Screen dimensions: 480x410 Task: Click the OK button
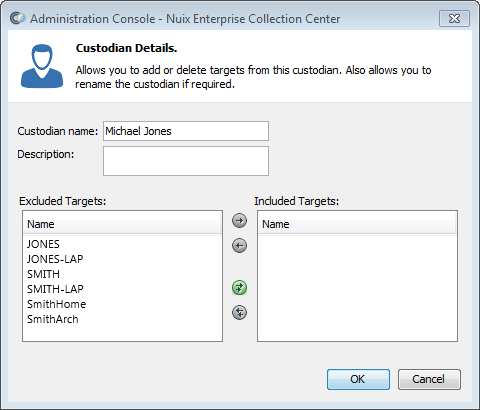pos(358,379)
